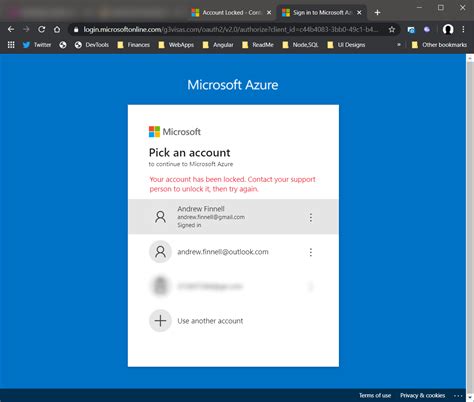Choose andrew.finnell@outlook.com account

pos(233,252)
